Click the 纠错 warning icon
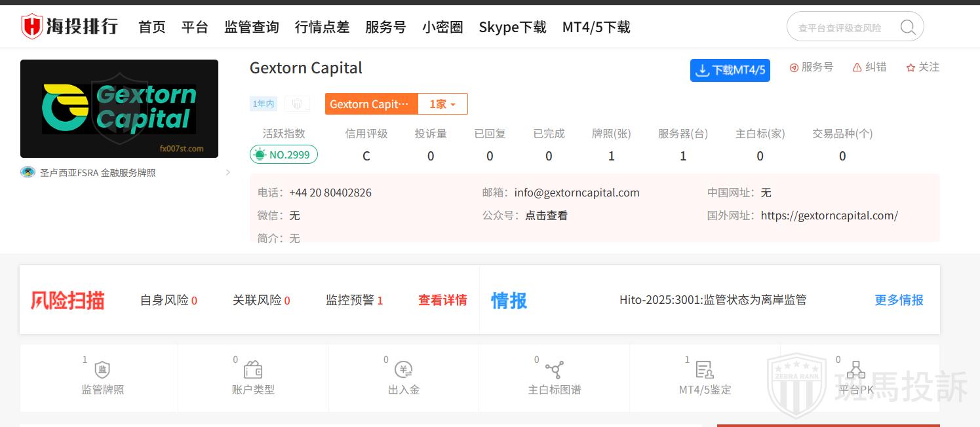The image size is (980, 427). tap(857, 67)
